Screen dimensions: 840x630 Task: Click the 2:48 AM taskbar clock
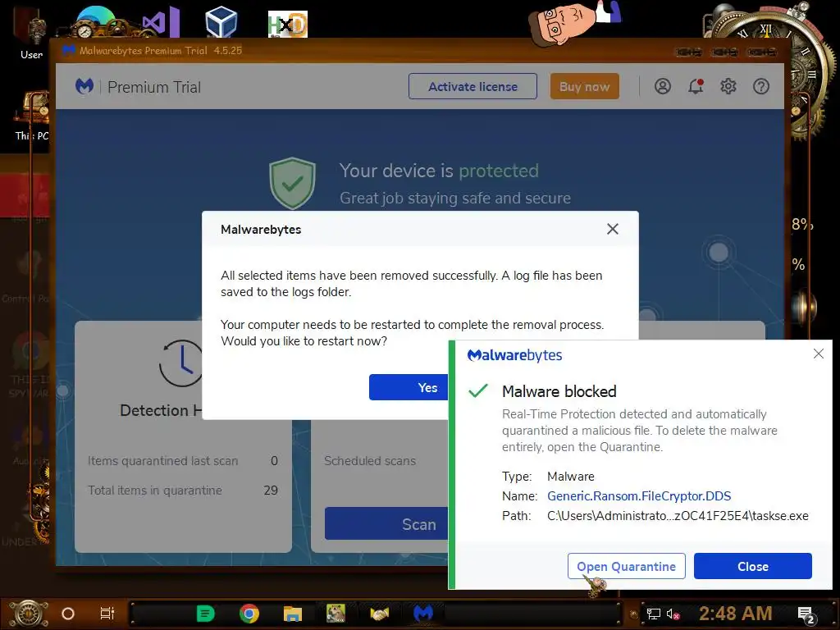(735, 614)
